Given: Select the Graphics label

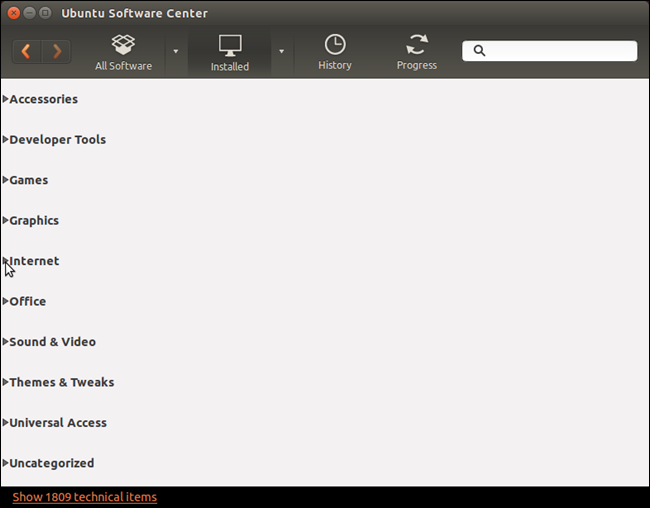Looking at the screenshot, I should (34, 221).
